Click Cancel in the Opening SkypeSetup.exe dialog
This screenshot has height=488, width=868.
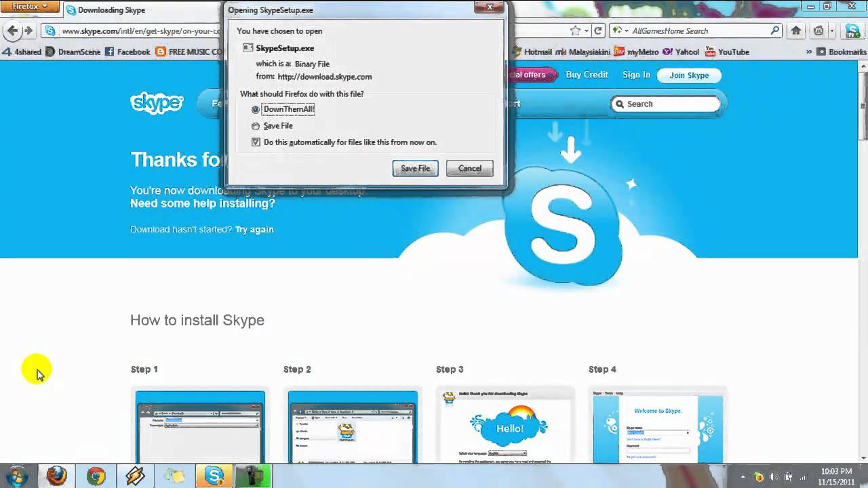470,168
